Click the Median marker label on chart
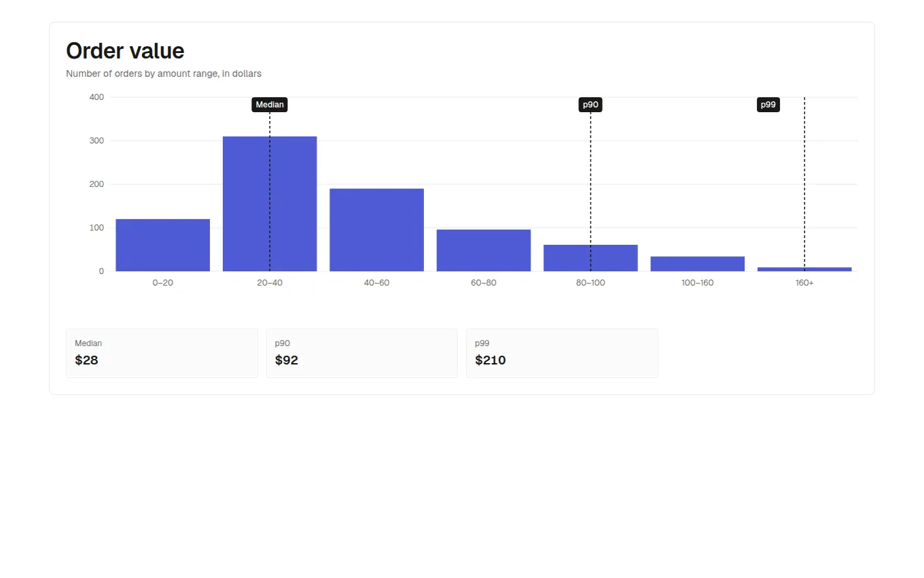 (x=270, y=105)
